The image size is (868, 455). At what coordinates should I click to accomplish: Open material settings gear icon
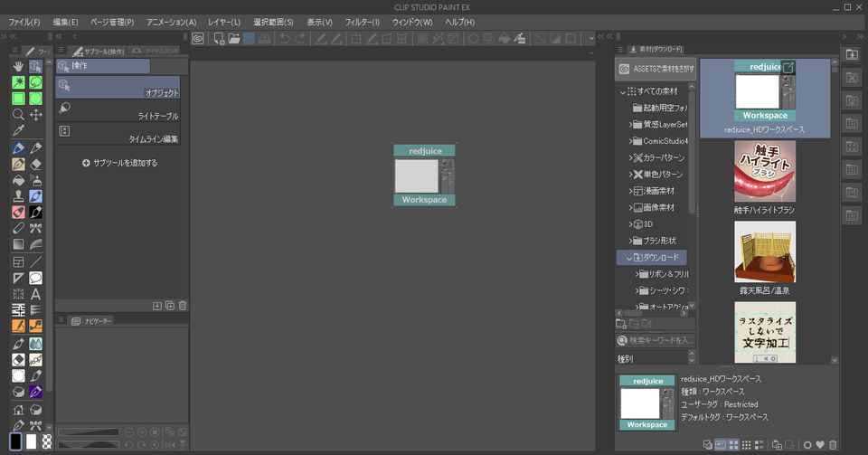pyautogui.click(x=807, y=444)
